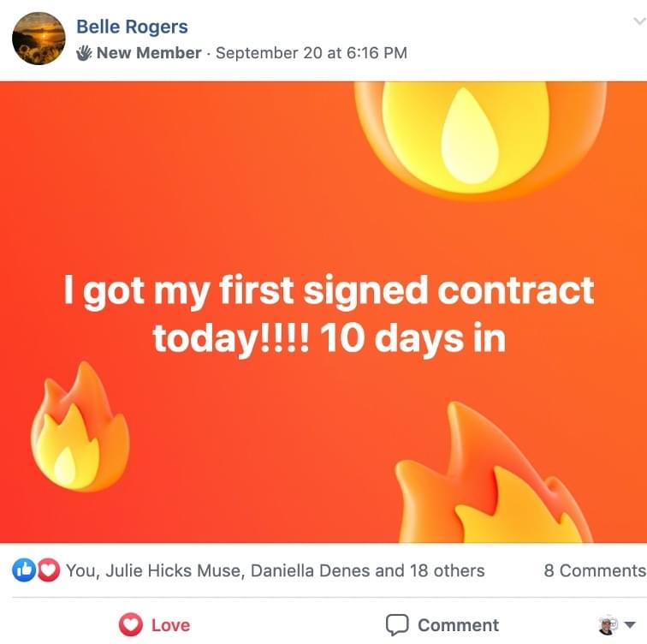The width and height of the screenshot is (647, 644).
Task: Open the 8 Comments link
Action: point(595,570)
